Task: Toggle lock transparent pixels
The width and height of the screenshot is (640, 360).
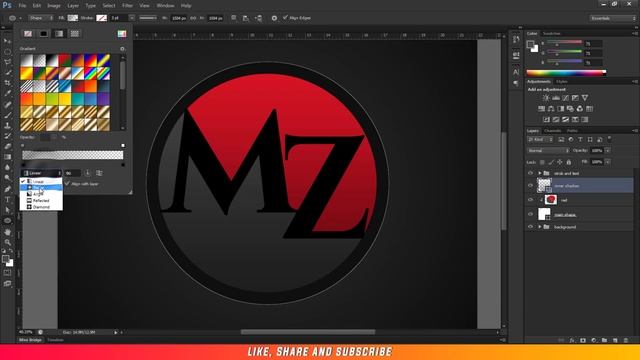Action: (542, 162)
